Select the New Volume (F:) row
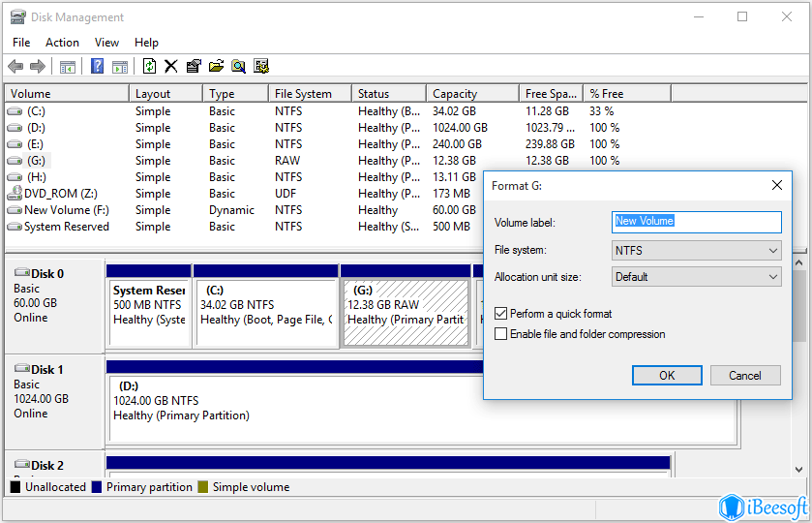 (x=66, y=210)
